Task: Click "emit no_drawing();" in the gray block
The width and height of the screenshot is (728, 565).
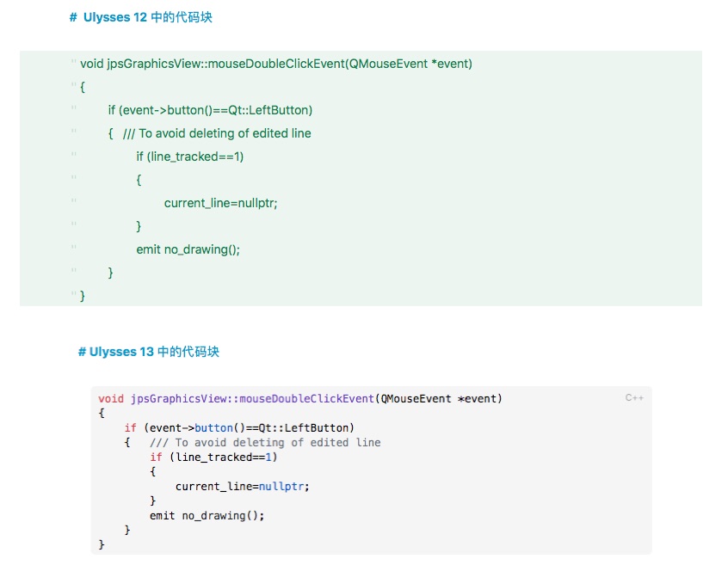Action: [207, 515]
